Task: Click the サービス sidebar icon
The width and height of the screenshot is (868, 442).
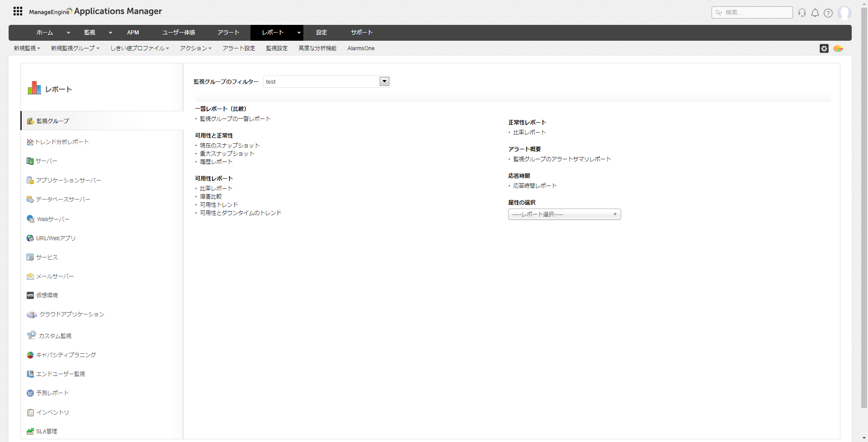Action: 30,257
